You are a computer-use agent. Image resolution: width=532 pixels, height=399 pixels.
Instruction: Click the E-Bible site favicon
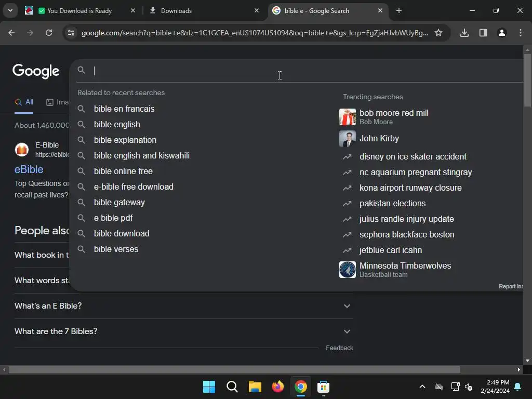pos(22,150)
